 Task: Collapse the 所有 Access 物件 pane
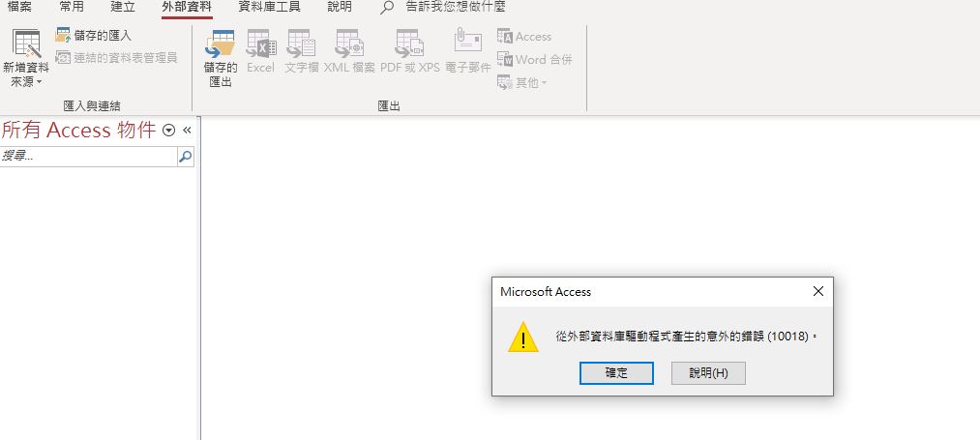click(x=187, y=130)
